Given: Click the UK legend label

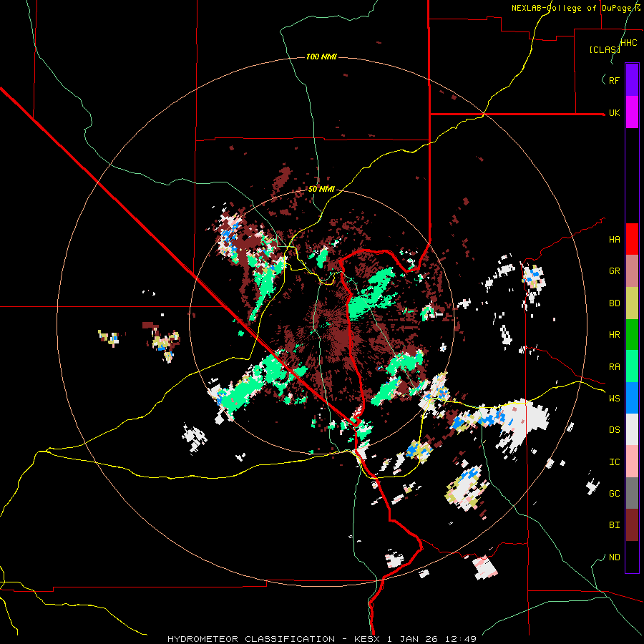Looking at the screenshot, I should (x=614, y=112).
